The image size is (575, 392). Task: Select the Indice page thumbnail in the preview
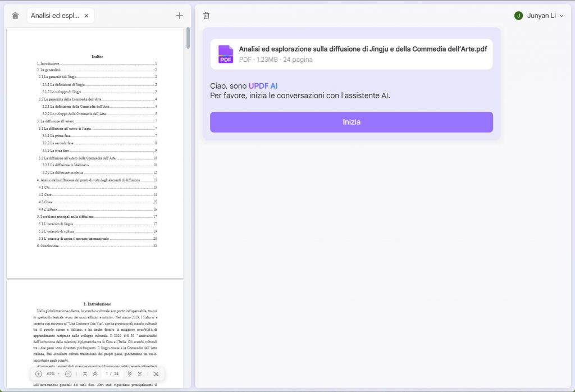click(x=95, y=152)
